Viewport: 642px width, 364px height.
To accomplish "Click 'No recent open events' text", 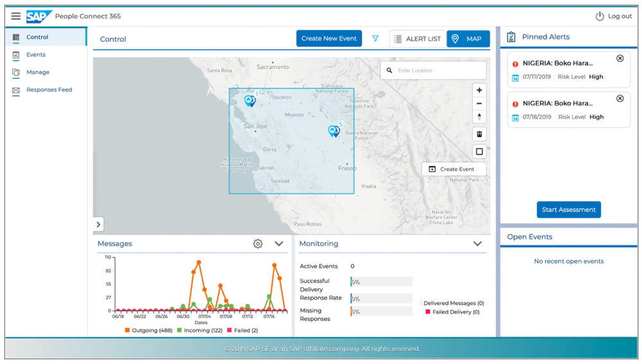I will pyautogui.click(x=569, y=261).
